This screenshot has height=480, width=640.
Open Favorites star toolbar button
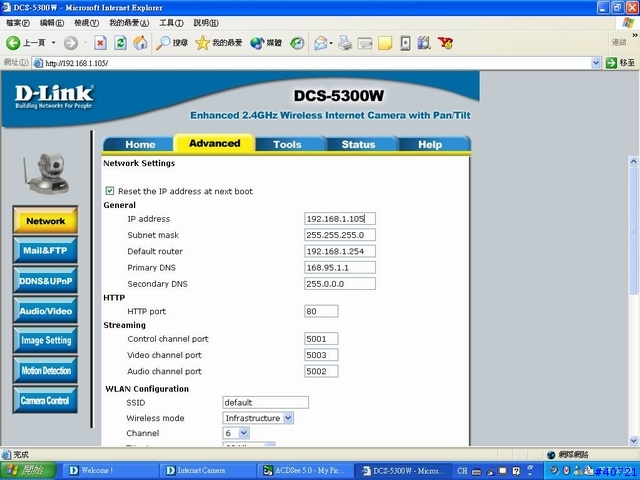point(219,43)
